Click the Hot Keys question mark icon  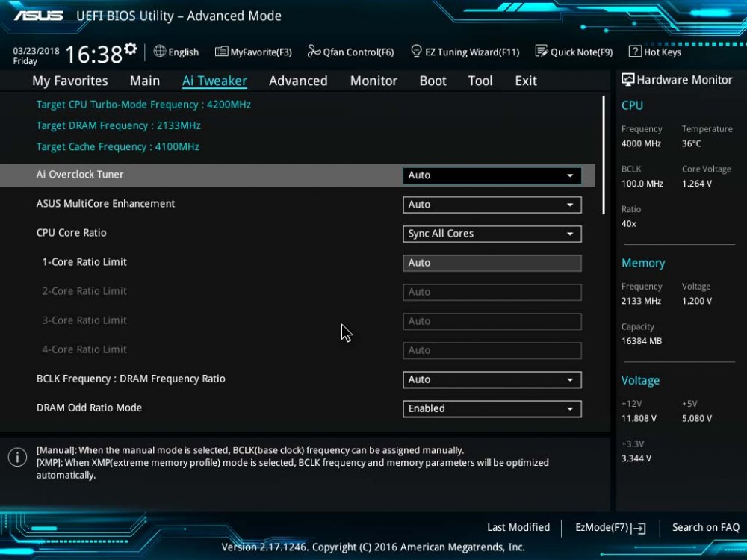634,51
